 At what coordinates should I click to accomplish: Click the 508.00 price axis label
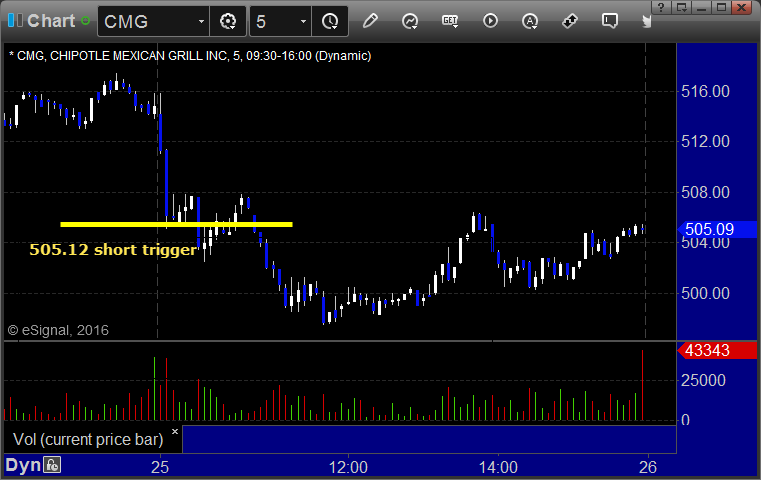[x=705, y=192]
